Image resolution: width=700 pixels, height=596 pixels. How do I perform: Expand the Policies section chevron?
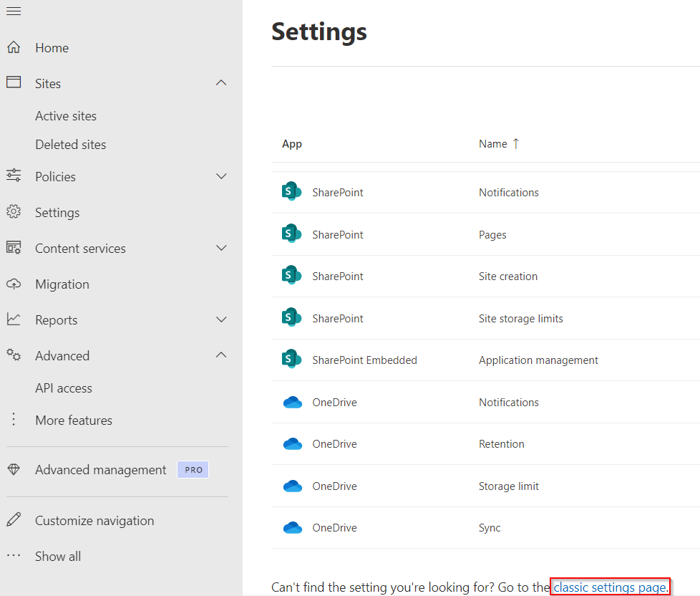[221, 176]
